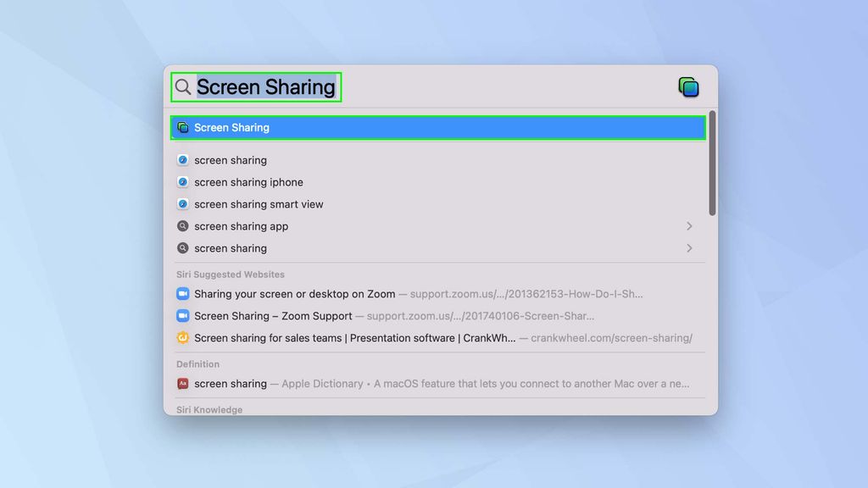Click the Zoom icon beside "Screen Sharing – Zoom Support"

pos(185,315)
